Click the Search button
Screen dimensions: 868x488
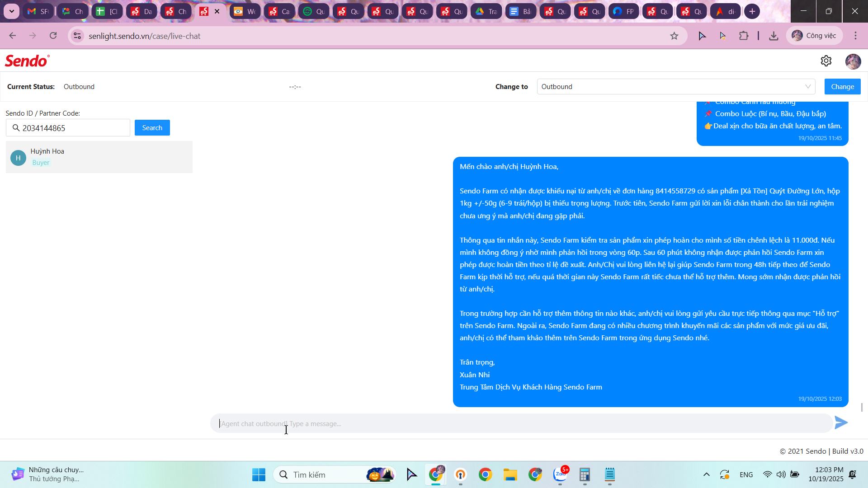[152, 128]
